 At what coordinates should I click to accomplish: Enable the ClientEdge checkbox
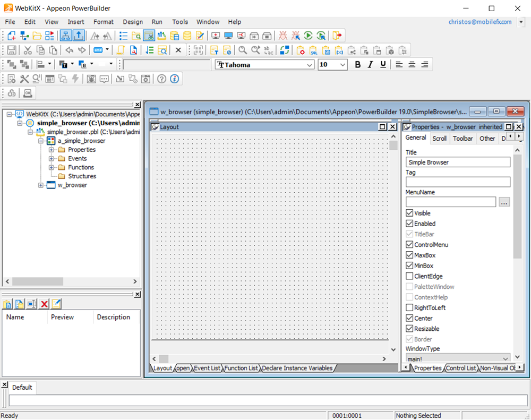pyautogui.click(x=409, y=276)
